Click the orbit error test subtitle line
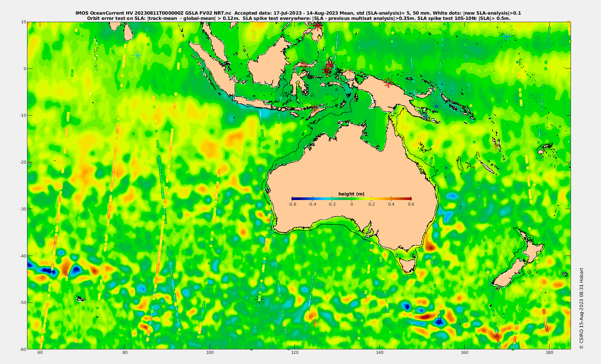The height and width of the screenshot is (364, 601). (299, 18)
